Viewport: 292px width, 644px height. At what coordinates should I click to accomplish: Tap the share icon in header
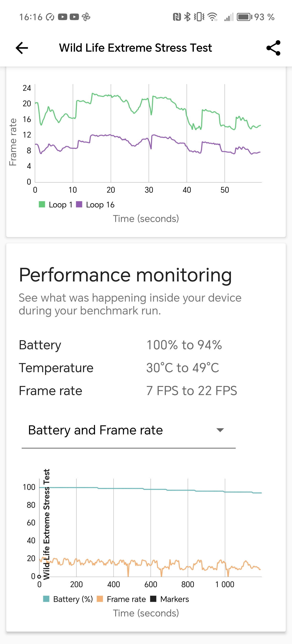click(x=273, y=48)
